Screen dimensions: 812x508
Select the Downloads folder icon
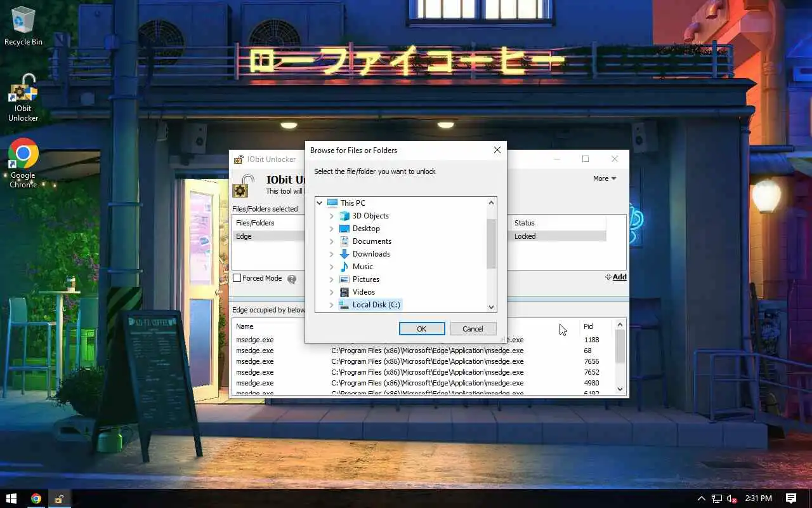344,254
